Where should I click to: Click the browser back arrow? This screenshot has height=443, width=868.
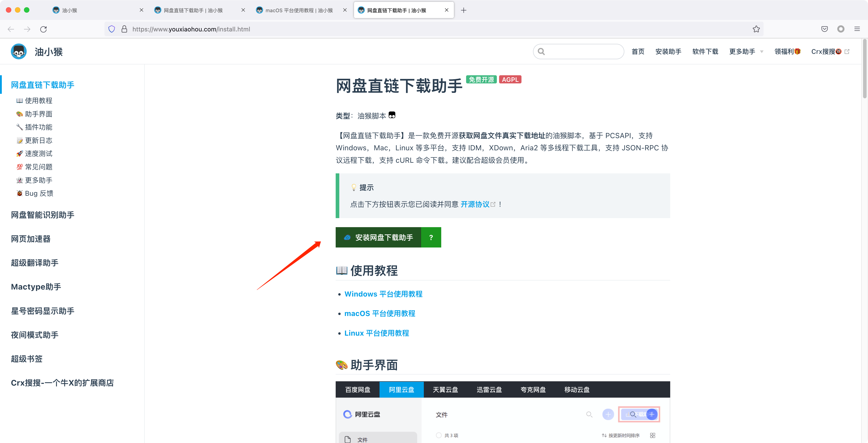(11, 29)
